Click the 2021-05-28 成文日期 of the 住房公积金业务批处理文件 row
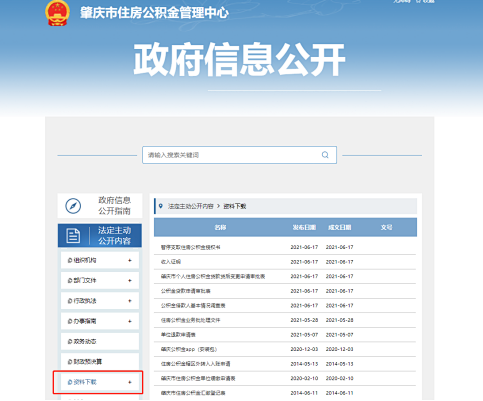 click(x=339, y=320)
